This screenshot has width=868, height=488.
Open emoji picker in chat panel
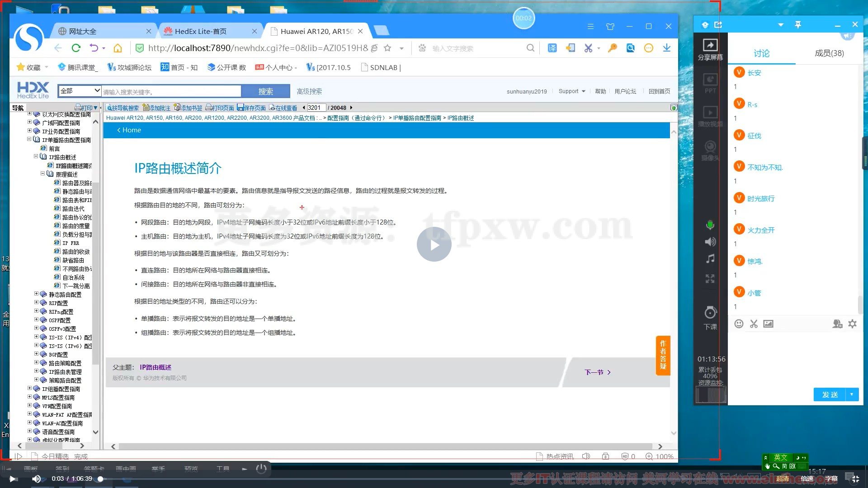[x=739, y=324]
